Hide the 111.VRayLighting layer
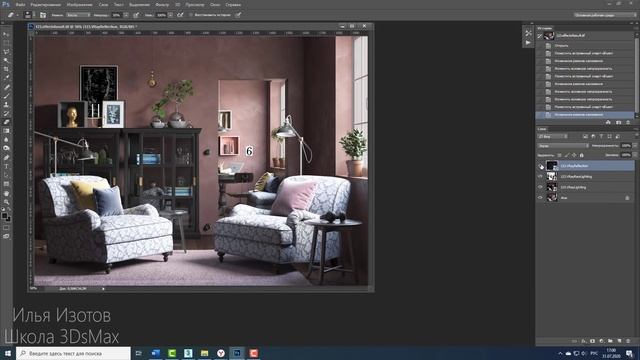Viewport: 640px width, 360px height. click(541, 187)
